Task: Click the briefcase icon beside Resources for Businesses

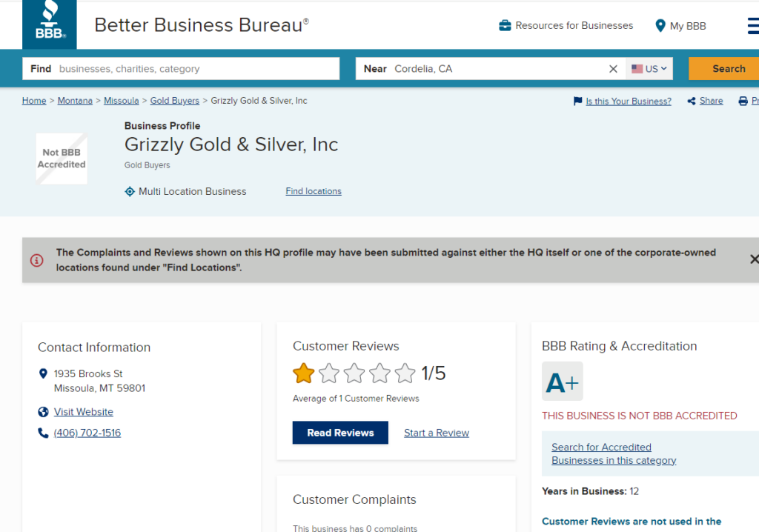Action: (505, 26)
